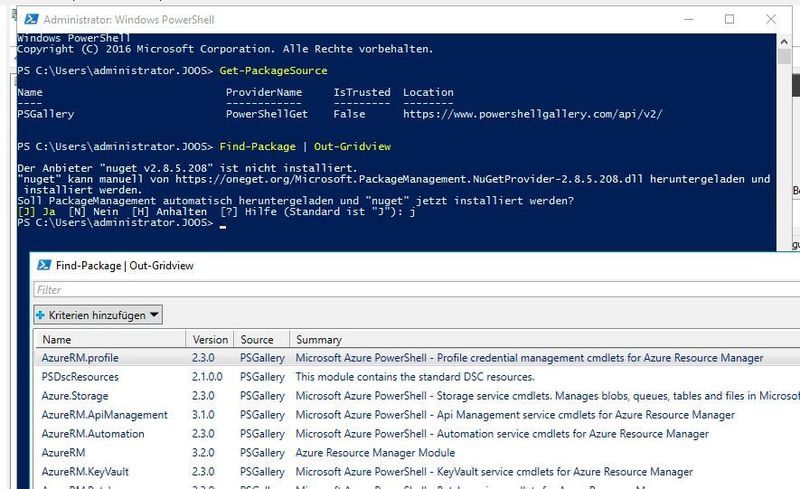The width and height of the screenshot is (800, 489).
Task: Select the AzureRM.profile row
Action: click(x=417, y=358)
